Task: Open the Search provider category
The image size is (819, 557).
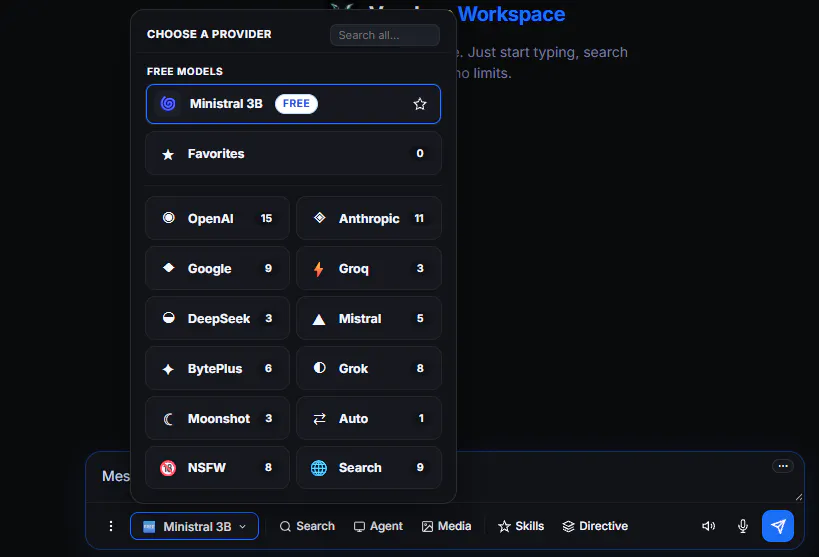Action: click(x=369, y=468)
